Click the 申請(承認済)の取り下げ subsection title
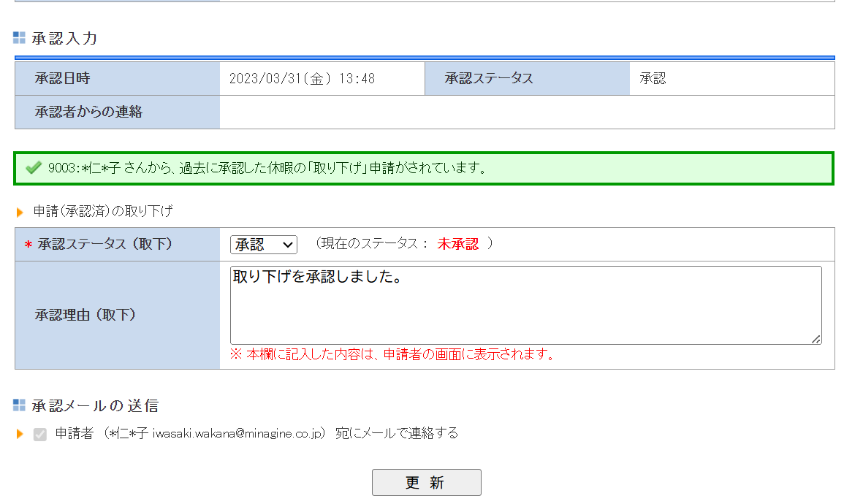The image size is (844, 504). 103,212
